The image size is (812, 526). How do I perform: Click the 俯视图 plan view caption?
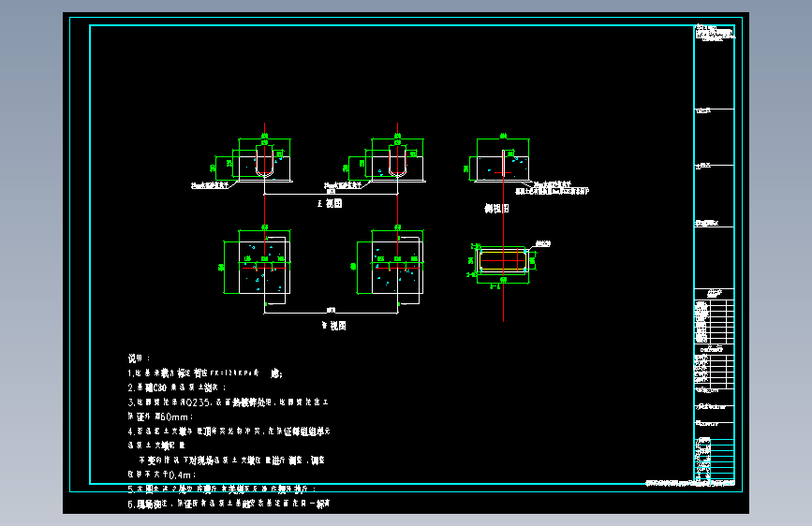(334, 325)
